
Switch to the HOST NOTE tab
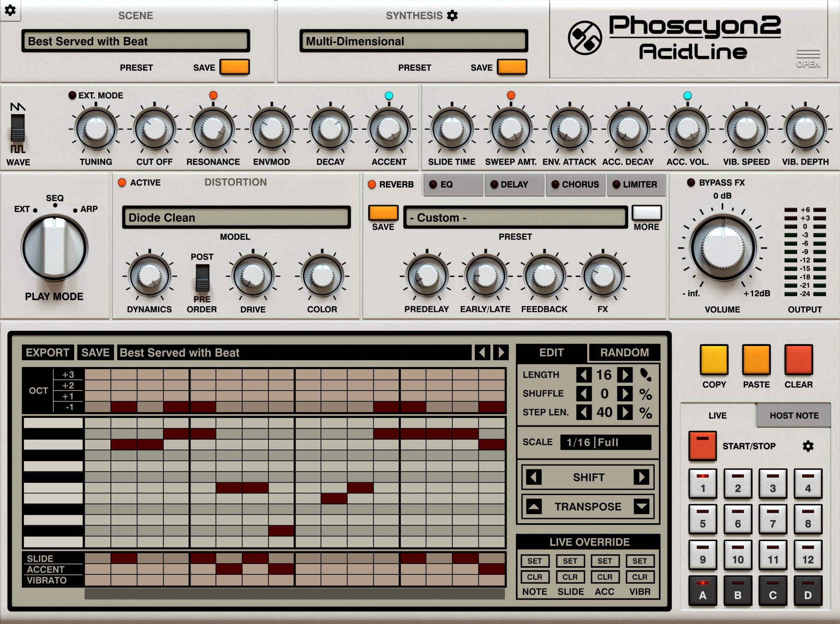pyautogui.click(x=793, y=415)
